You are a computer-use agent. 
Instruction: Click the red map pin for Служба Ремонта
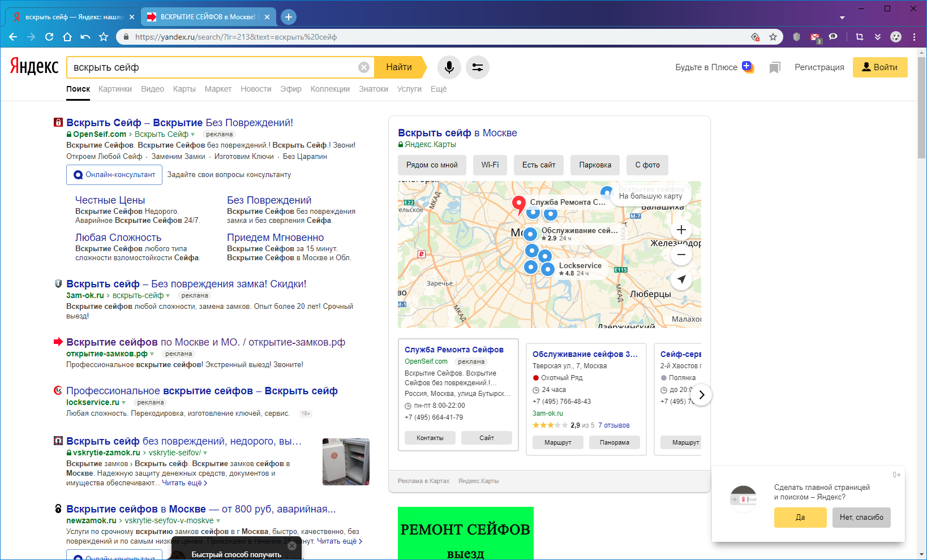point(518,205)
